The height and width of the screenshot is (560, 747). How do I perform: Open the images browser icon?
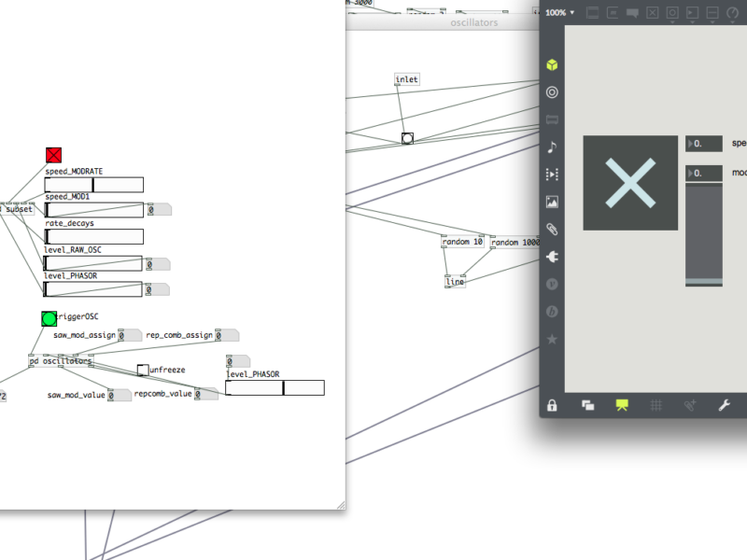[x=552, y=202]
